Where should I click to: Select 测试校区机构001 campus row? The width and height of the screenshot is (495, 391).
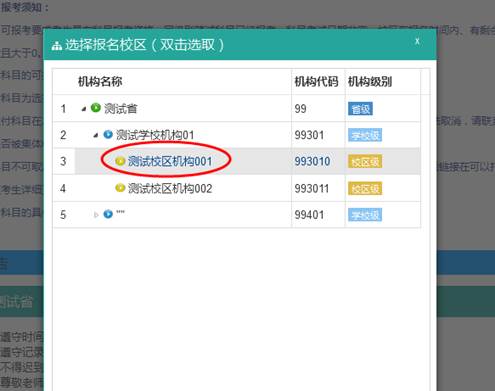[237, 161]
